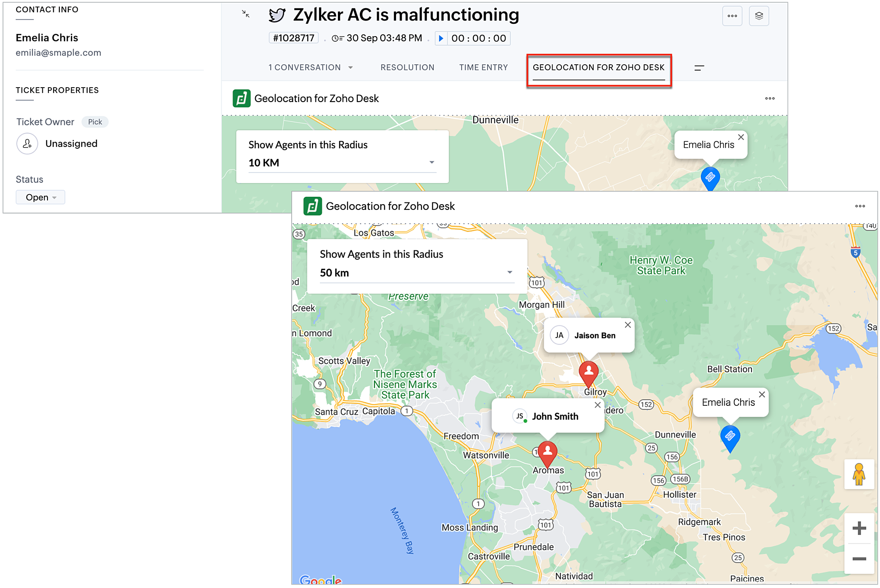The height and width of the screenshot is (588, 880).
Task: Click the stacked layers icon in ticket header
Action: click(759, 16)
